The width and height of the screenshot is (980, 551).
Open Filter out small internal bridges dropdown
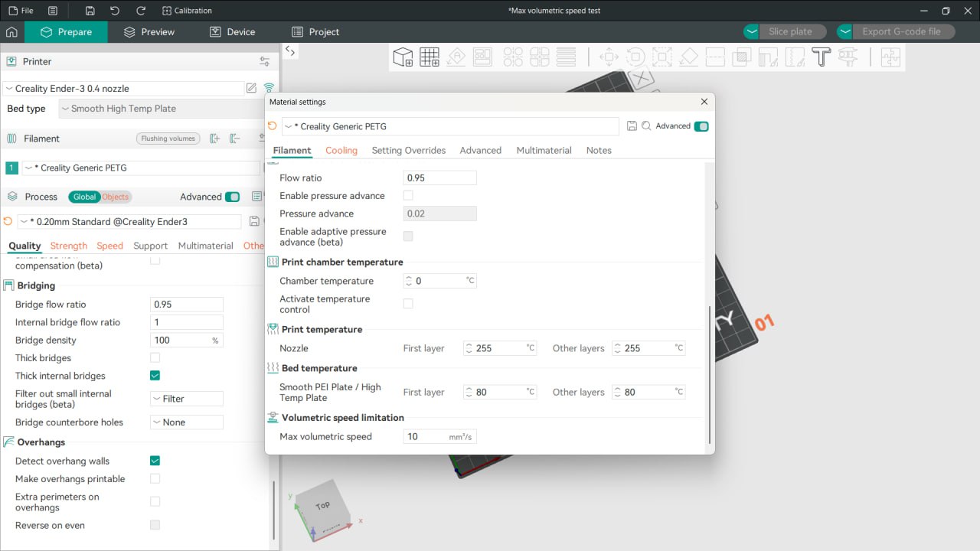[187, 399]
